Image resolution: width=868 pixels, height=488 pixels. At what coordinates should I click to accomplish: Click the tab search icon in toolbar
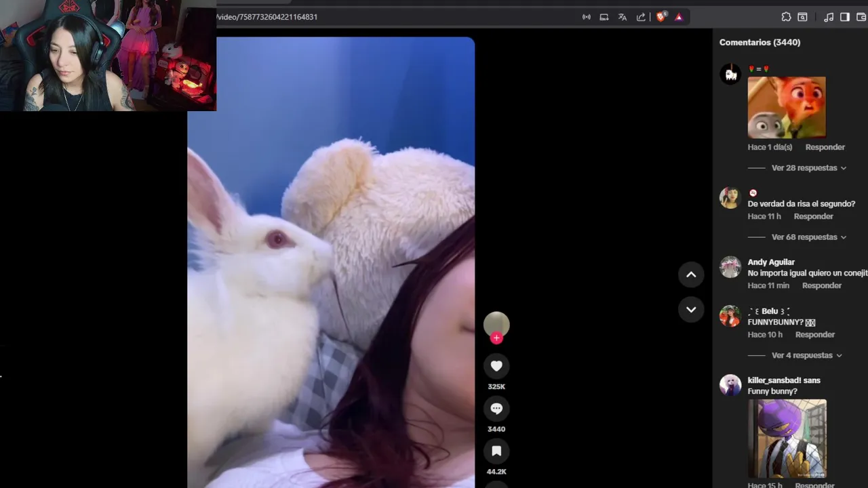802,17
